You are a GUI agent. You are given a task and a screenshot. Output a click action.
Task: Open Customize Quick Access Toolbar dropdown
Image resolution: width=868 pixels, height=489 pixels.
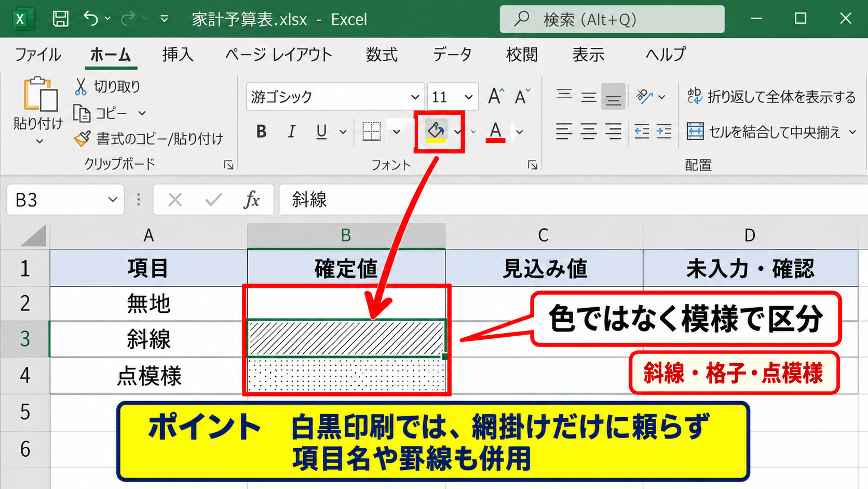point(164,19)
